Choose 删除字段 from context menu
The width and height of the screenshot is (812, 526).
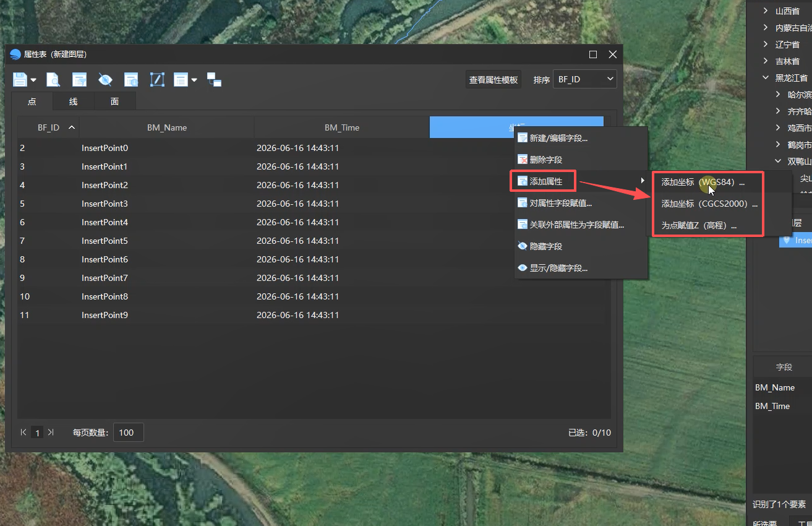pos(581,160)
